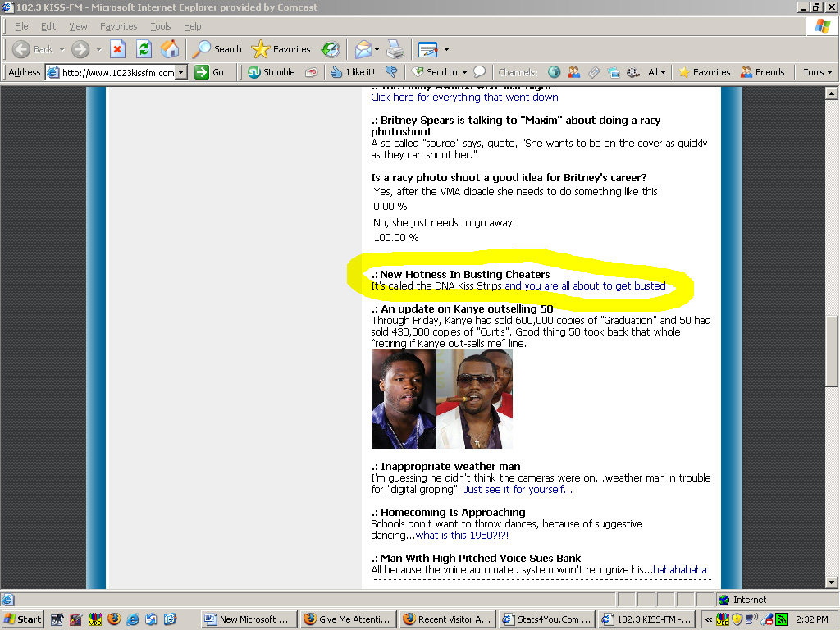Click the scrollbar up arrow
Screen dimensions: 840x630
(832, 94)
